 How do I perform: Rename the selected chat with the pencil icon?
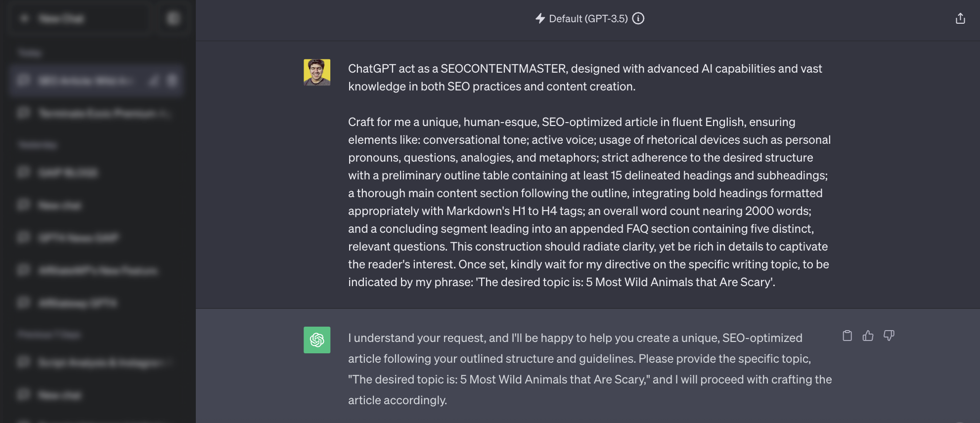click(x=153, y=80)
